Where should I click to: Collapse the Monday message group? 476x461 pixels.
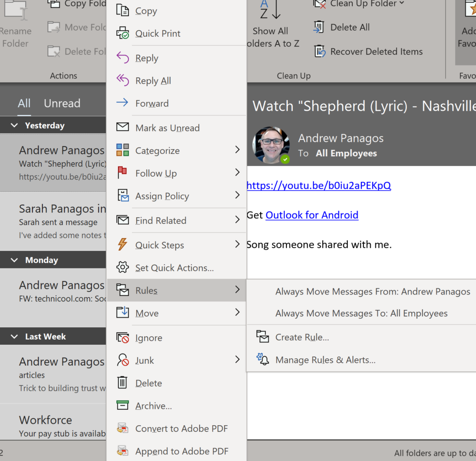coord(14,260)
